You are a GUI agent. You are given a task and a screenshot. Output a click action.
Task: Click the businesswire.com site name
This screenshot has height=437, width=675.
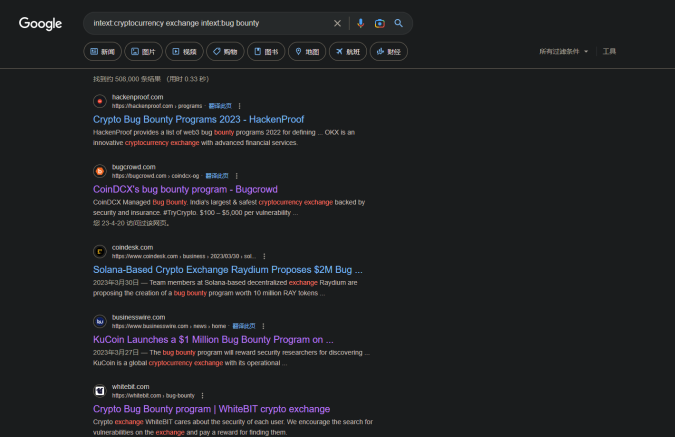point(138,317)
